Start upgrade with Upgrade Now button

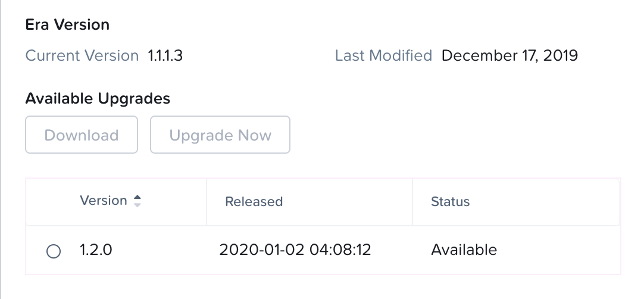click(x=220, y=135)
